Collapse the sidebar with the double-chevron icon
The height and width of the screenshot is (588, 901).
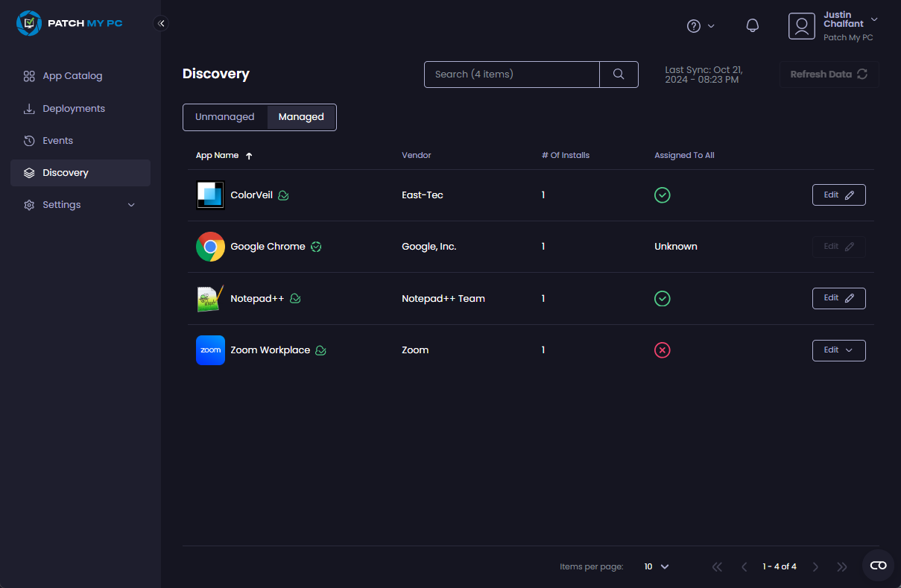(x=161, y=23)
